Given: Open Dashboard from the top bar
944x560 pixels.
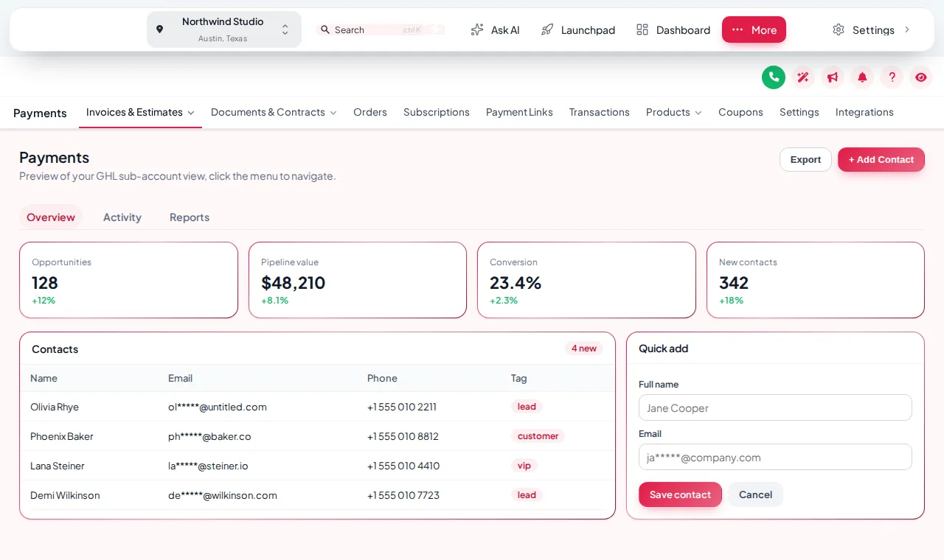Looking at the screenshot, I should 673,29.
